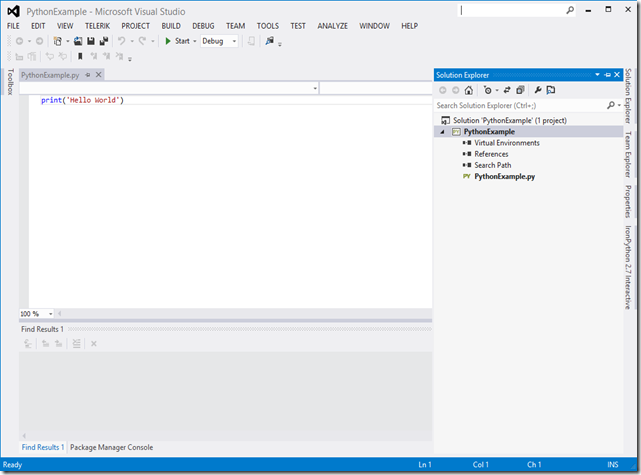Start debugging with the green play button
Screen dimensions: 641x475
pos(168,41)
